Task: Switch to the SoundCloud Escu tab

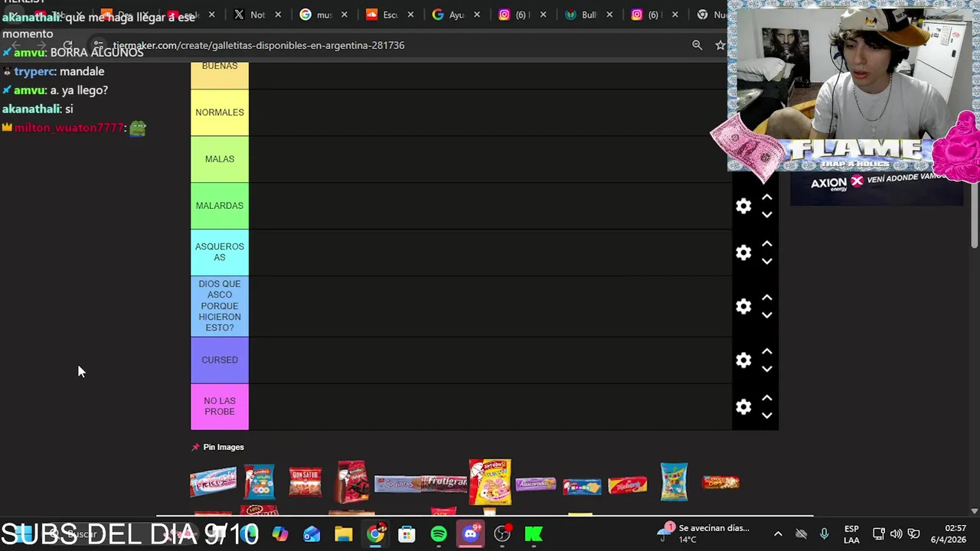Action: click(382, 15)
